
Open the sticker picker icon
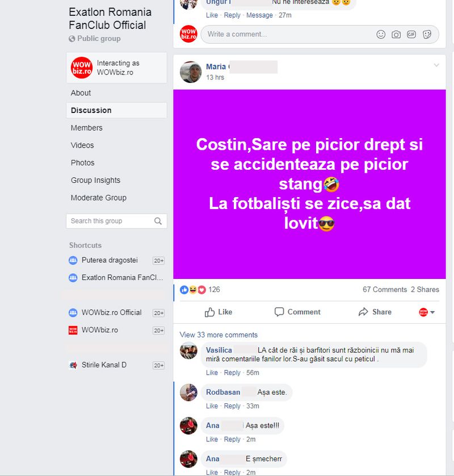[427, 34]
